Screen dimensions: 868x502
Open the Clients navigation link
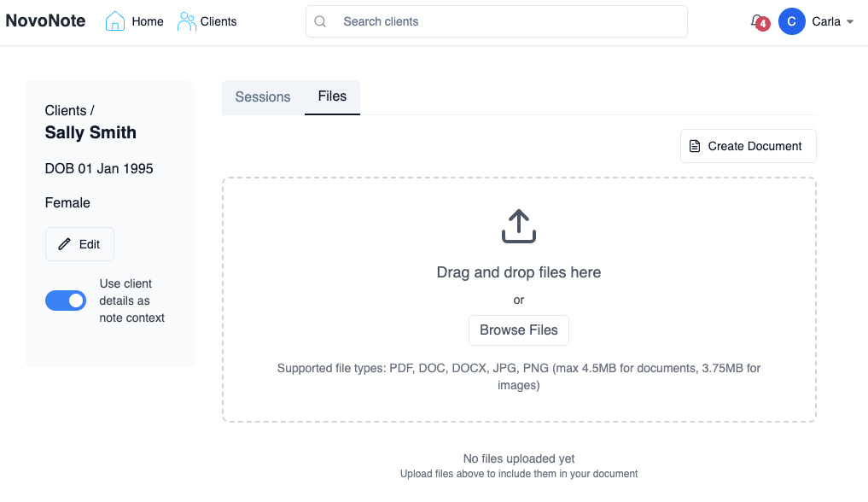218,21
